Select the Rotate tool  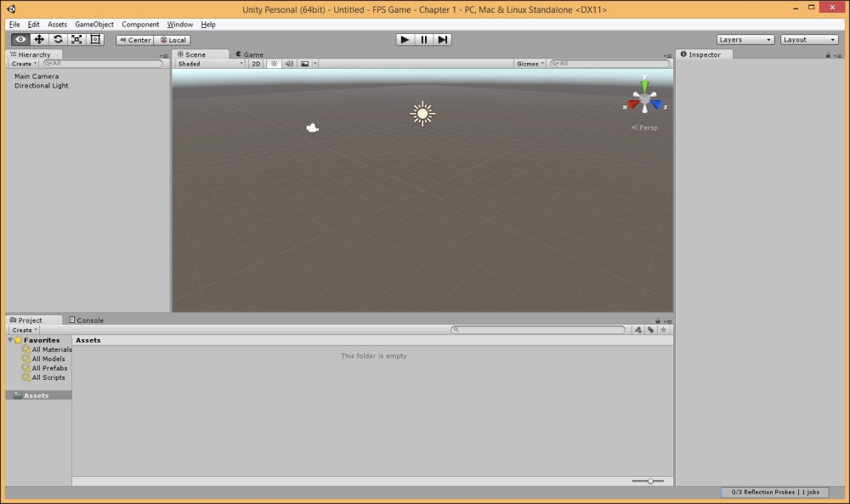coord(55,39)
